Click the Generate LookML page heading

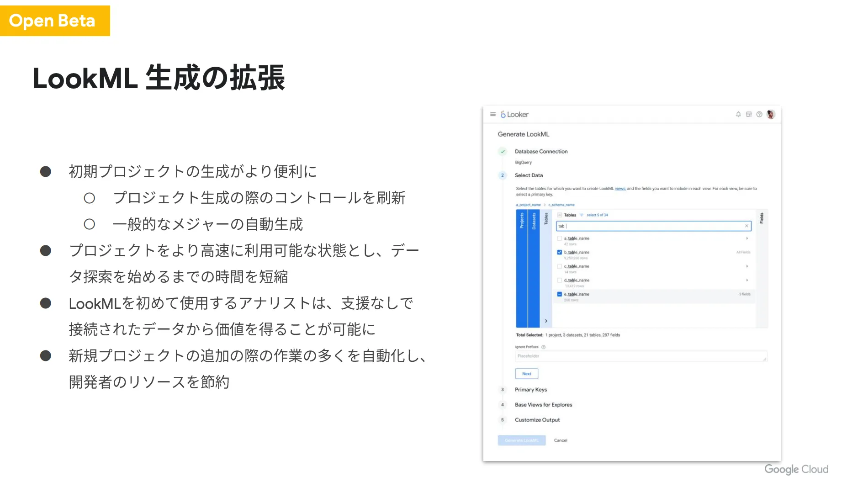[524, 134]
